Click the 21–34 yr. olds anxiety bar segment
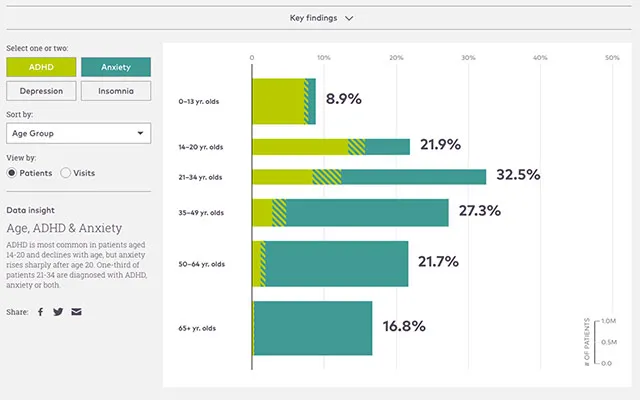This screenshot has width=640, height=400. pyautogui.click(x=413, y=177)
